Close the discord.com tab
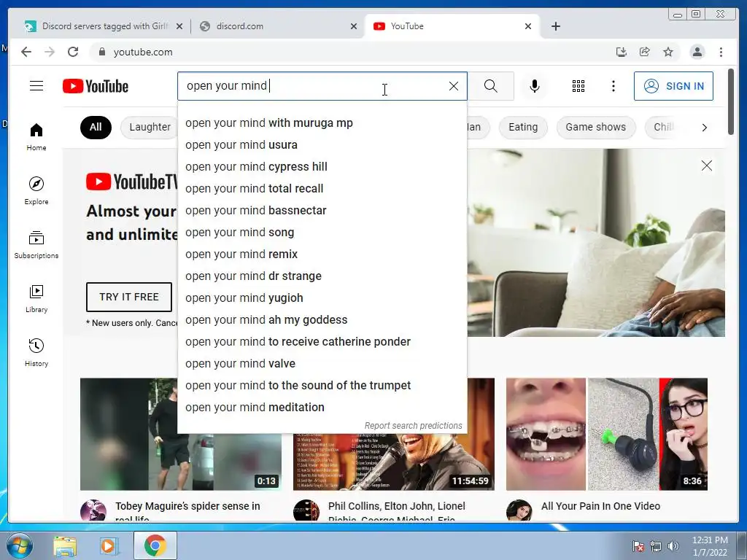The height and width of the screenshot is (560, 747). tap(354, 26)
